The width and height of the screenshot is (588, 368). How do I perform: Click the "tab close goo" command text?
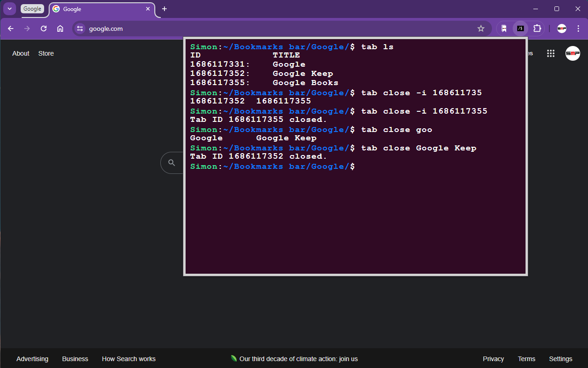tap(396, 130)
